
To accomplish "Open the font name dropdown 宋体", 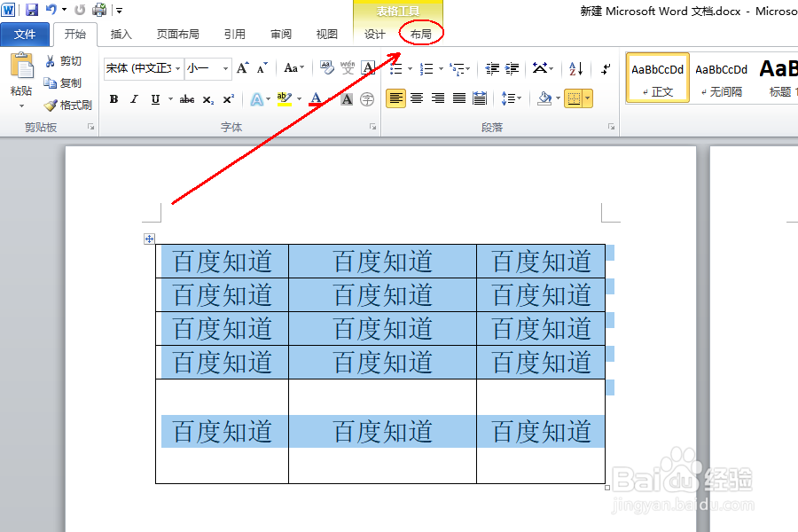I will pyautogui.click(x=177, y=68).
